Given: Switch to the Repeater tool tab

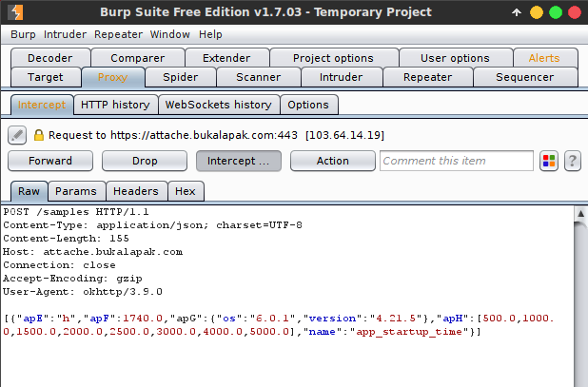Looking at the screenshot, I should tap(427, 77).
